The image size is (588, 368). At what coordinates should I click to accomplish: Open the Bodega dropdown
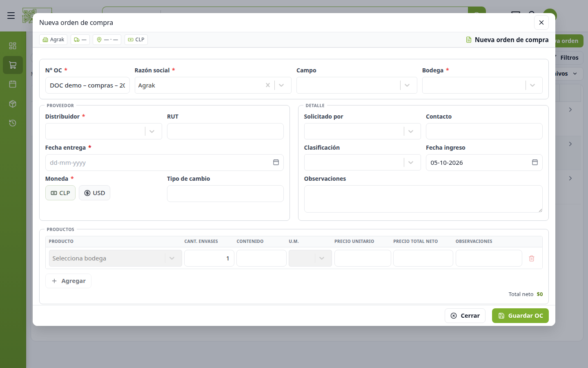[532, 85]
